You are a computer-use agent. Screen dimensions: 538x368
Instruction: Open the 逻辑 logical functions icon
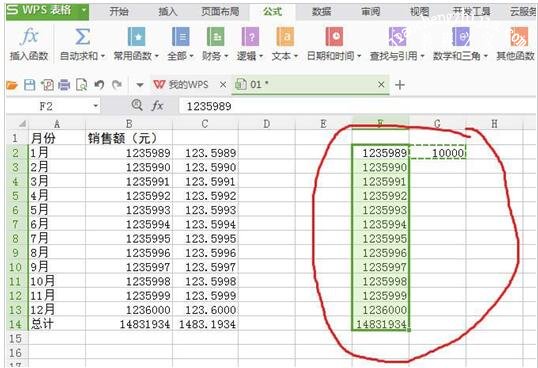(x=250, y=36)
